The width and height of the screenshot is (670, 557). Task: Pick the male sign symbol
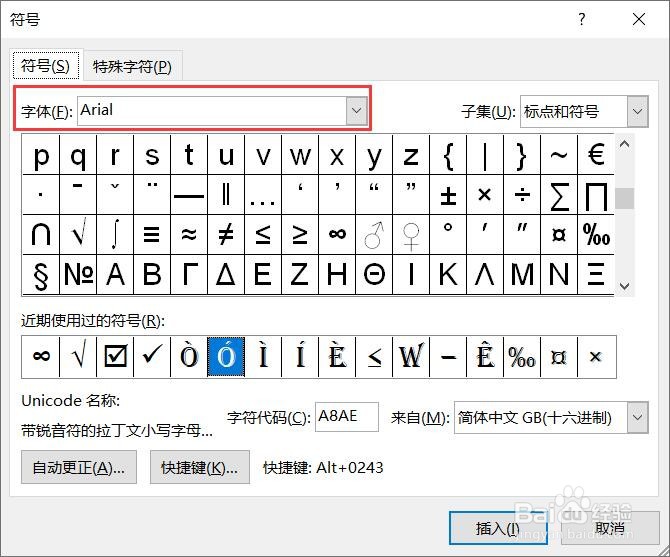[374, 235]
